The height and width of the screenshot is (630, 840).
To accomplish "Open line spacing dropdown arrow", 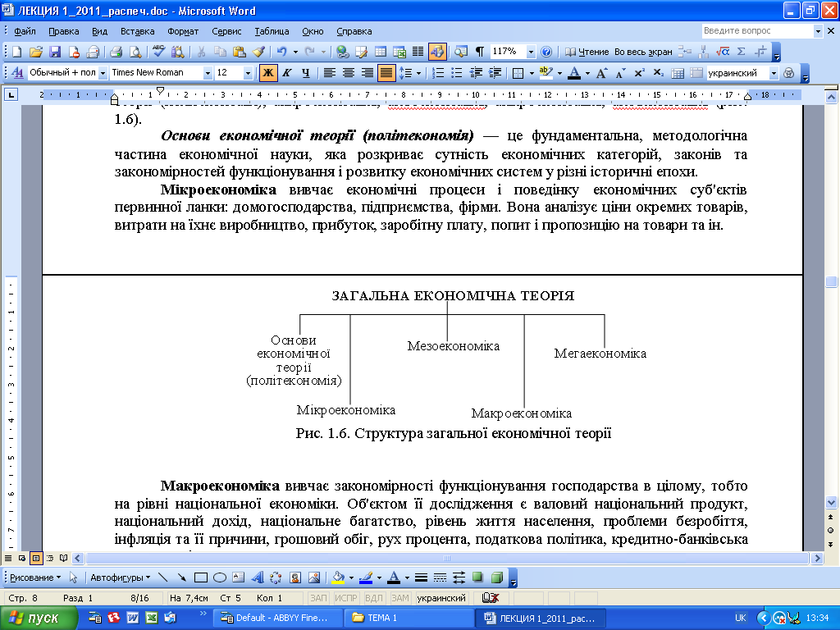I will pos(418,73).
